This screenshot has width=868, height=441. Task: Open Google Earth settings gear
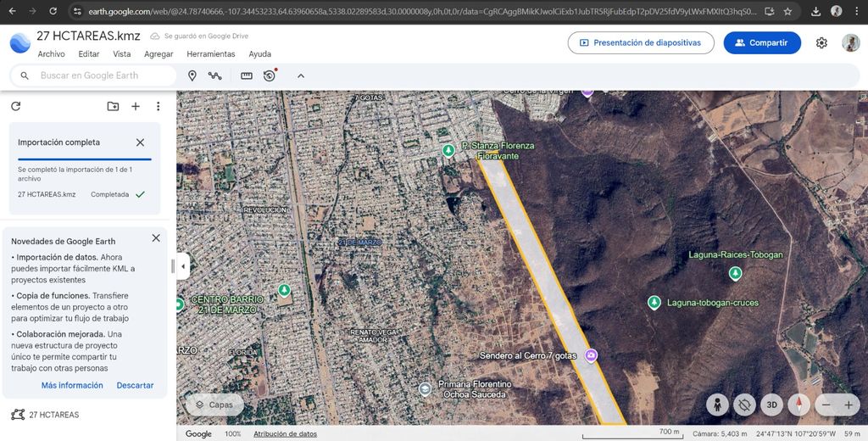[821, 42]
